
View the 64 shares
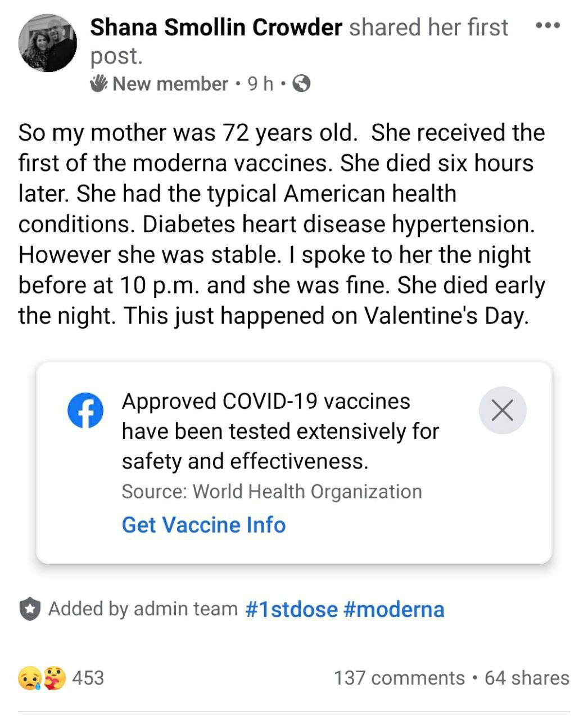click(527, 678)
